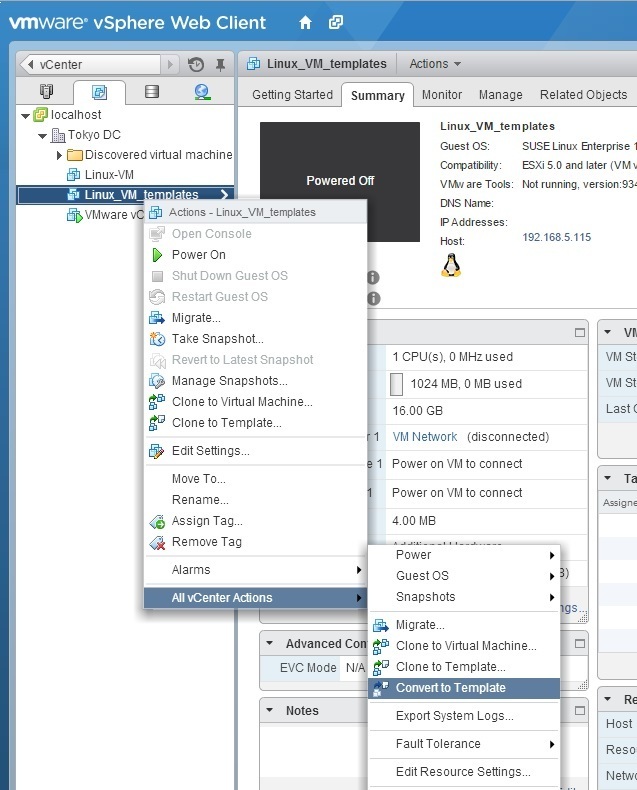Viewport: 637px width, 790px height.
Task: Collapse the Tokyo DC datacenter node
Action: (x=42, y=136)
